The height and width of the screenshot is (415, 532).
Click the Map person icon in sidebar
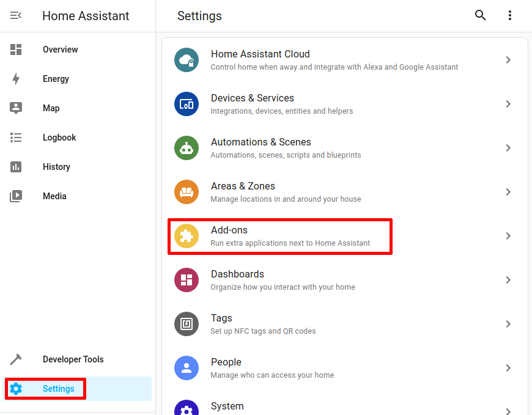[15, 108]
